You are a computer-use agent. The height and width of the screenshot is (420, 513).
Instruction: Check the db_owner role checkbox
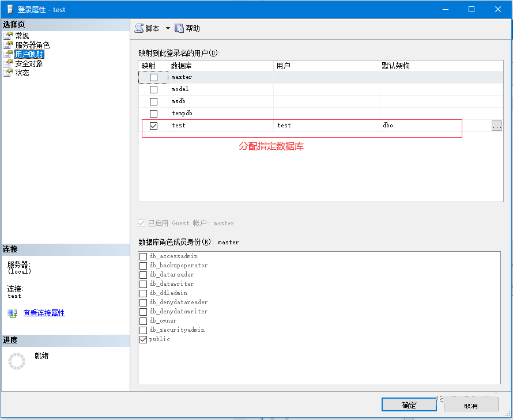point(144,321)
